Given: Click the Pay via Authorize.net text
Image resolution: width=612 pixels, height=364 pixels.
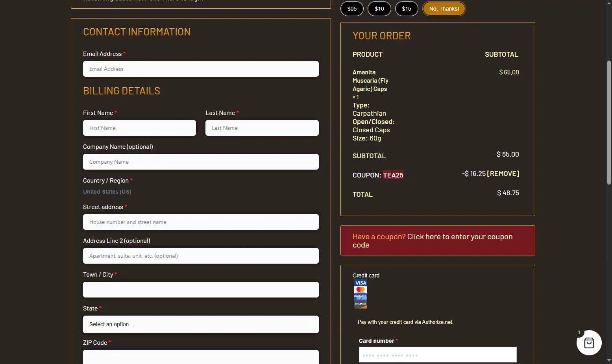Looking at the screenshot, I should (x=405, y=322).
